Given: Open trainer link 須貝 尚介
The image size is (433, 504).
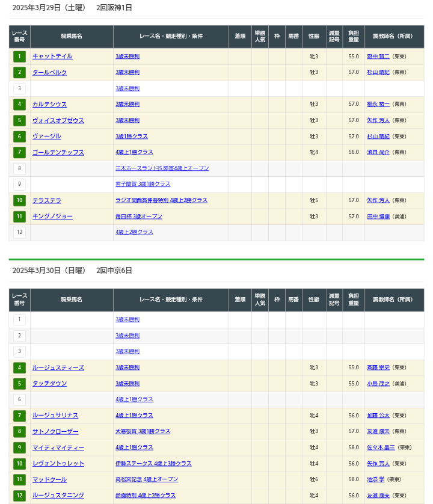Looking at the screenshot, I should 378,152.
